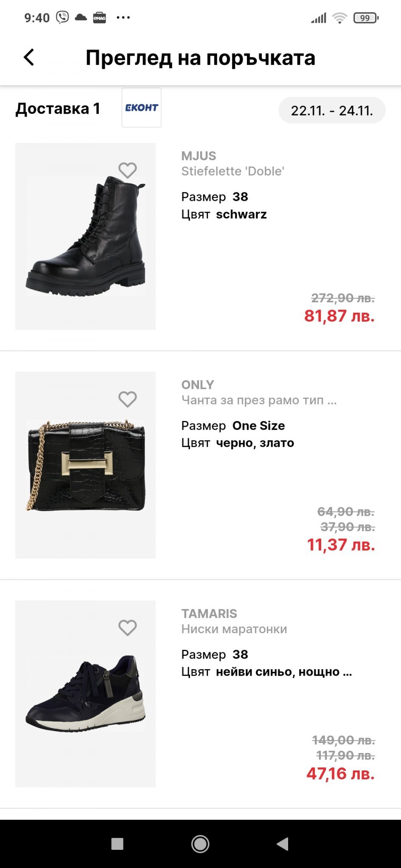Screen dimensions: 401x868
Task: Open the 22.11. - 24.11. delivery date chip
Action: (x=332, y=110)
